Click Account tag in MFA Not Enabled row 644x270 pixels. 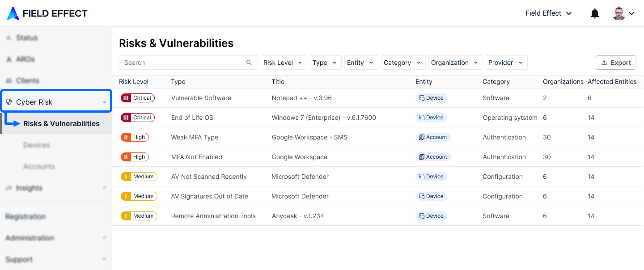[433, 157]
